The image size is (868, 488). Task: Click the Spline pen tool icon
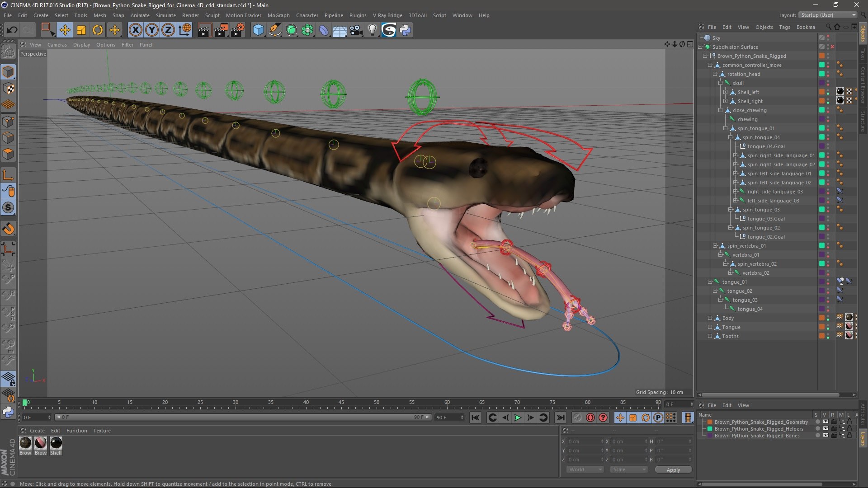pos(274,30)
